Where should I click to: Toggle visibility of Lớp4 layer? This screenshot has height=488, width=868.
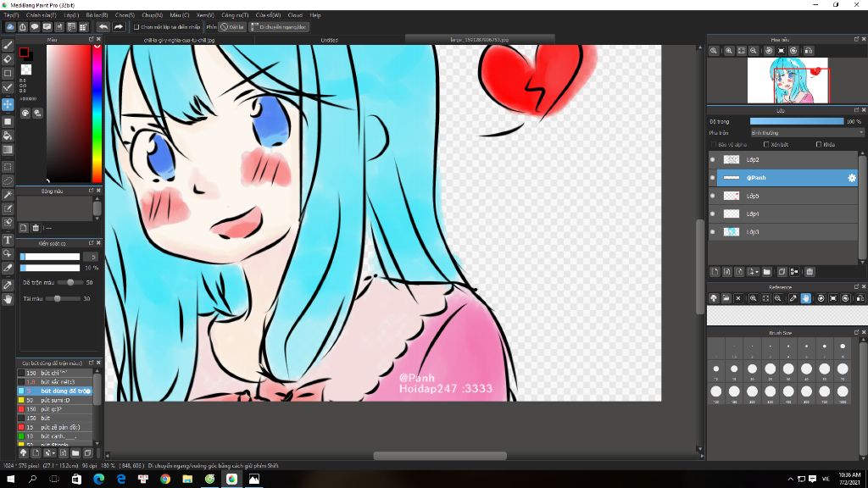click(713, 213)
